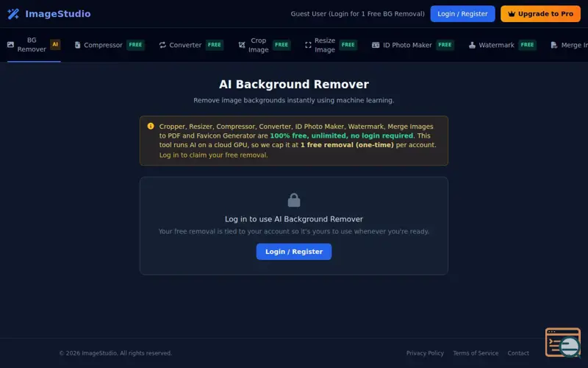Click 'Log in to use AI Background Remover'
588x368 pixels.
click(x=293, y=219)
